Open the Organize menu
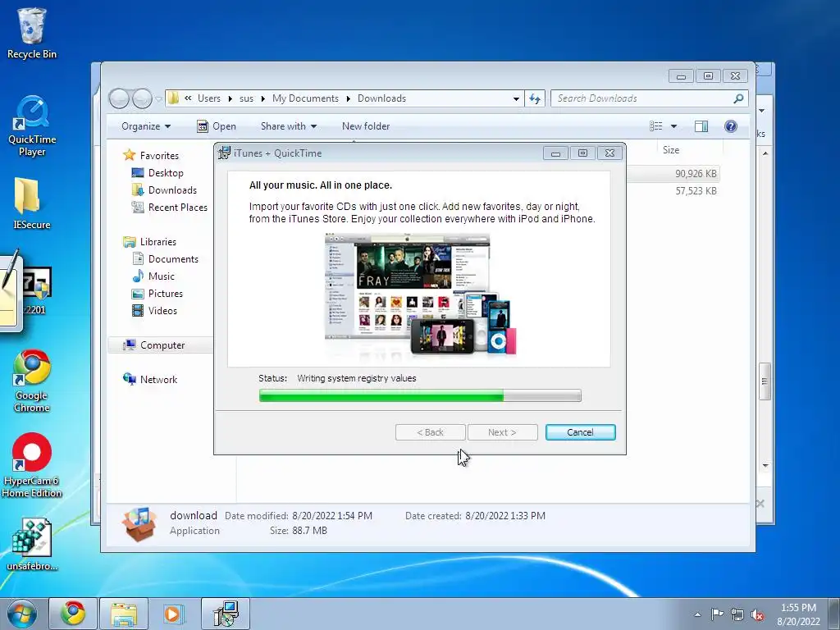The width and height of the screenshot is (840, 630). click(x=146, y=126)
